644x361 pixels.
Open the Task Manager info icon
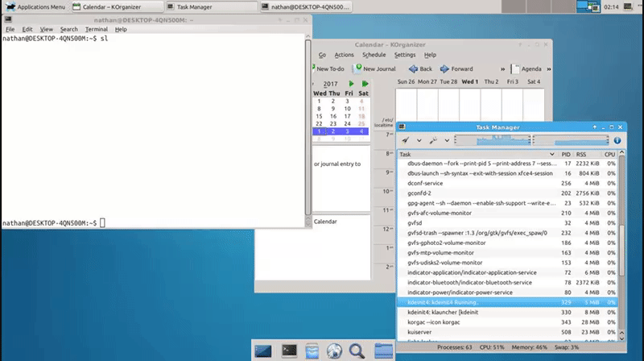(617, 140)
